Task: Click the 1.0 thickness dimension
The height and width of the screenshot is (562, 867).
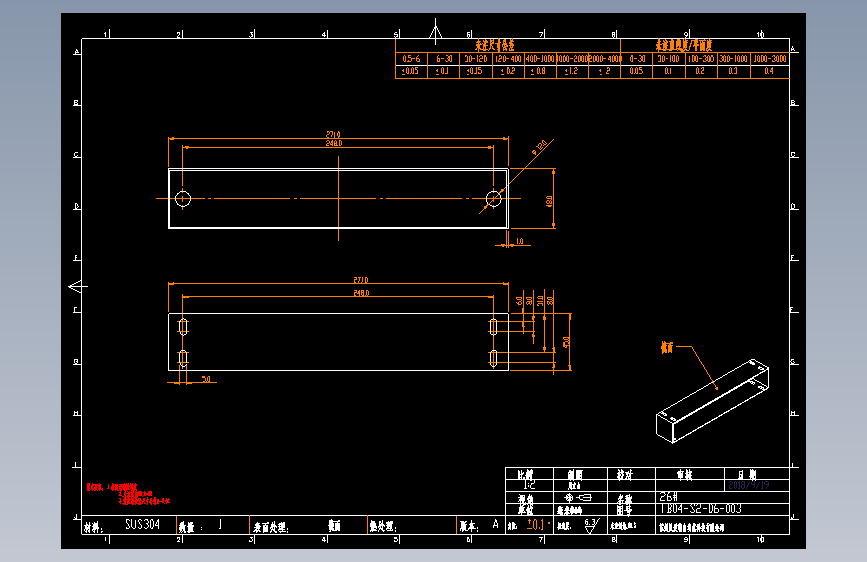Action: click(519, 241)
